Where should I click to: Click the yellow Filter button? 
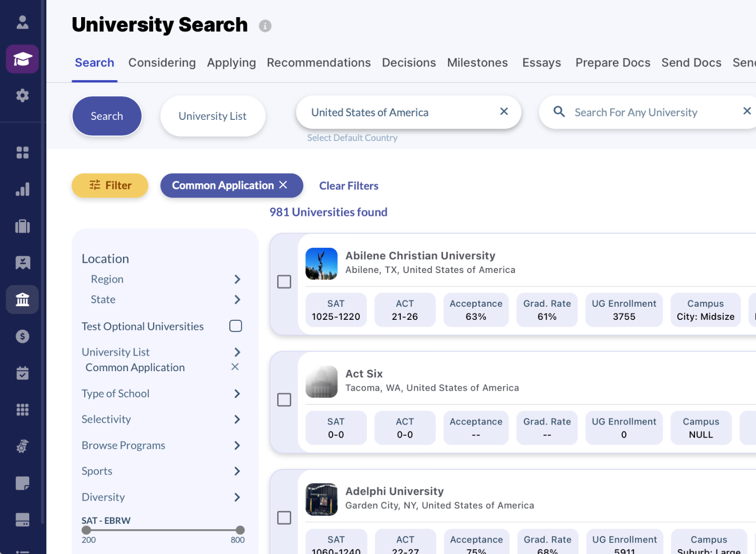pyautogui.click(x=110, y=186)
